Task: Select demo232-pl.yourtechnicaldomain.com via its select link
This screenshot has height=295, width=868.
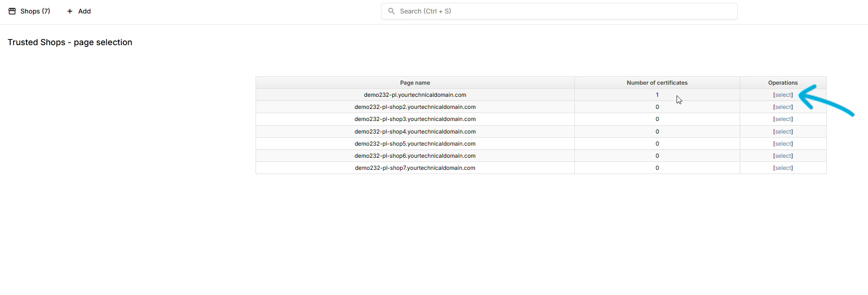Action: coord(783,95)
